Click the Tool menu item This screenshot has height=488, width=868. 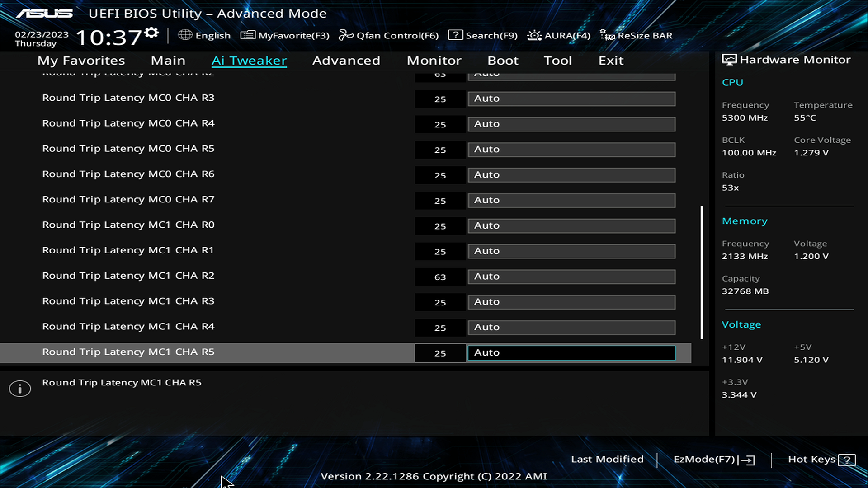pos(557,60)
